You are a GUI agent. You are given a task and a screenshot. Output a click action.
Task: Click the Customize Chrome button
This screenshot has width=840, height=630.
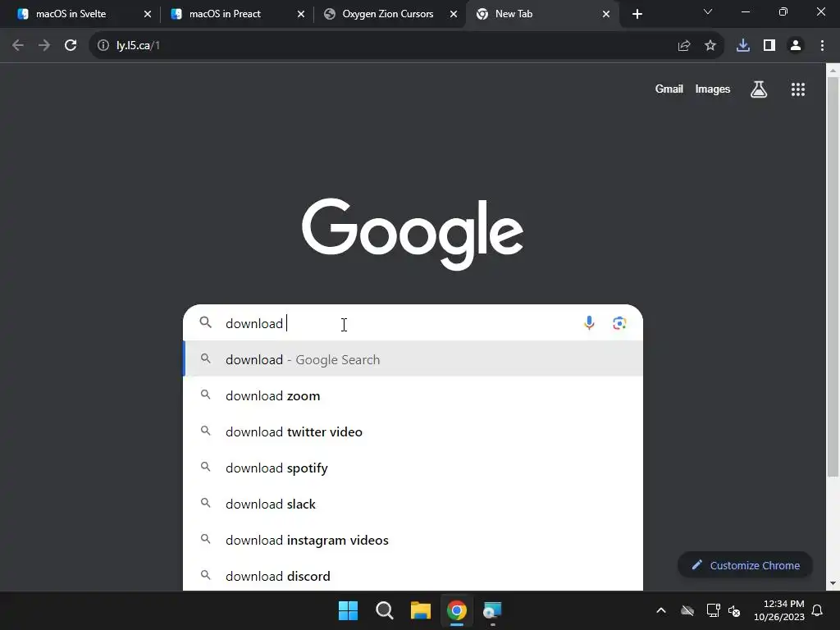[745, 565]
